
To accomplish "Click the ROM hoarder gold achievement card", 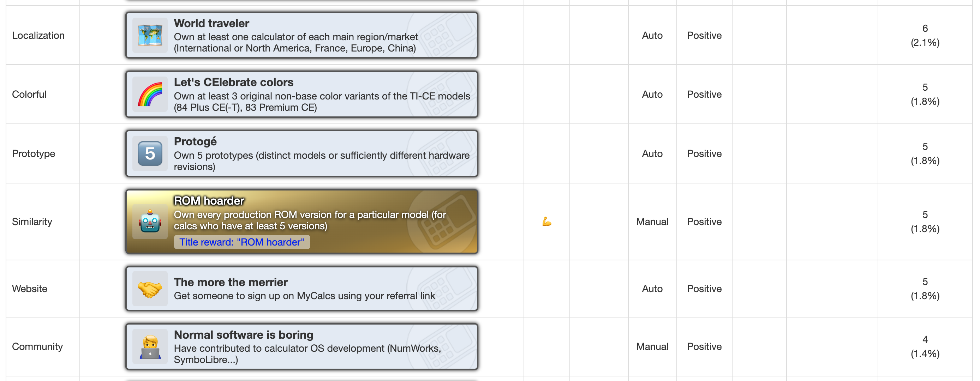I will pyautogui.click(x=302, y=222).
